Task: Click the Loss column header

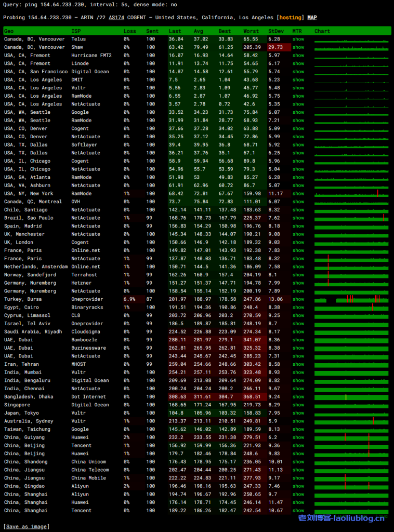Action: pyautogui.click(x=129, y=31)
